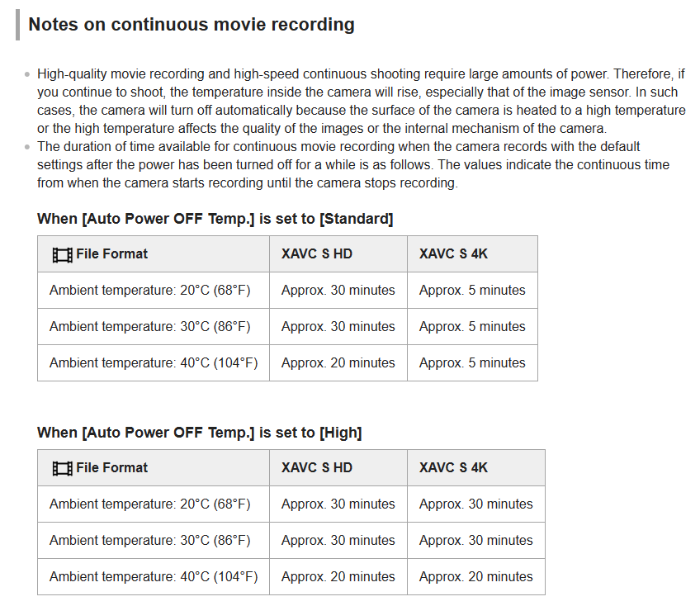Click the paragraph starting 'High-quality movie recording'

click(x=362, y=101)
